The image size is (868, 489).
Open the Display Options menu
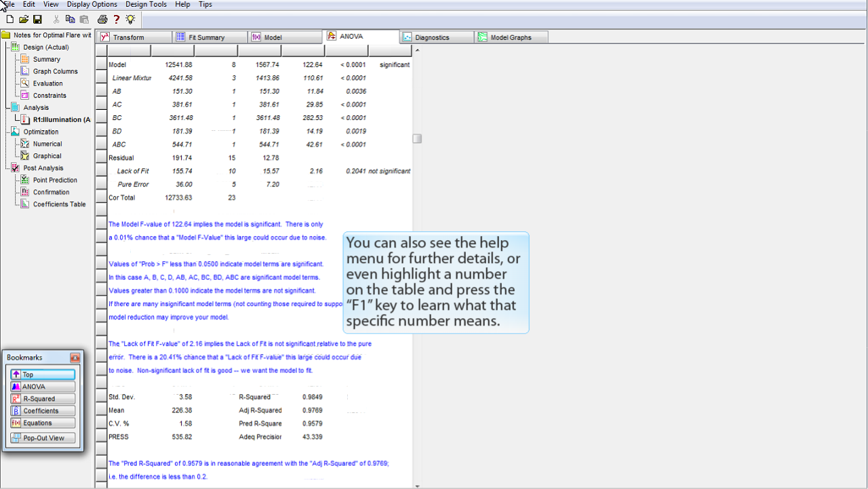(x=92, y=4)
